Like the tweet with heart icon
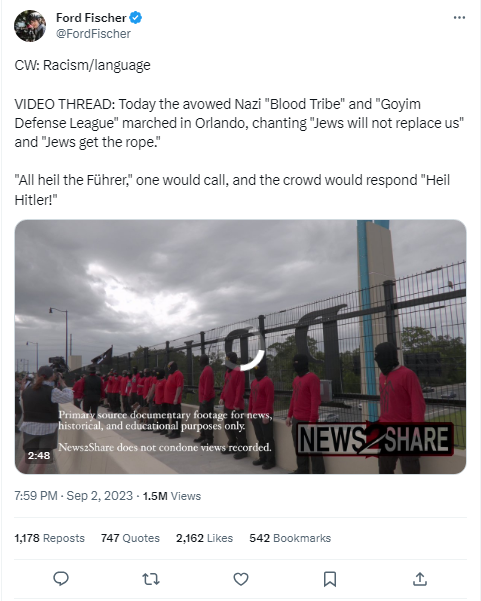The width and height of the screenshot is (481, 601). pos(241,579)
